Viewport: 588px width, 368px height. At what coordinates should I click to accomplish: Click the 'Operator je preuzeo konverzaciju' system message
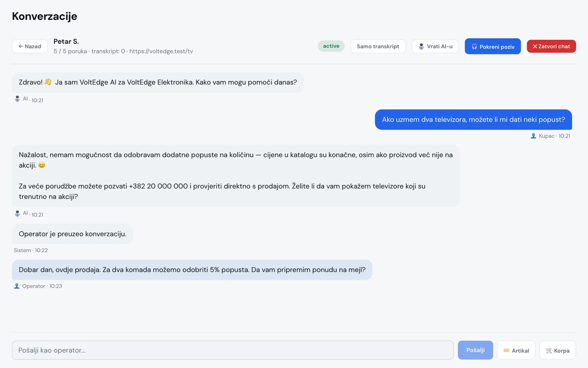click(x=73, y=234)
